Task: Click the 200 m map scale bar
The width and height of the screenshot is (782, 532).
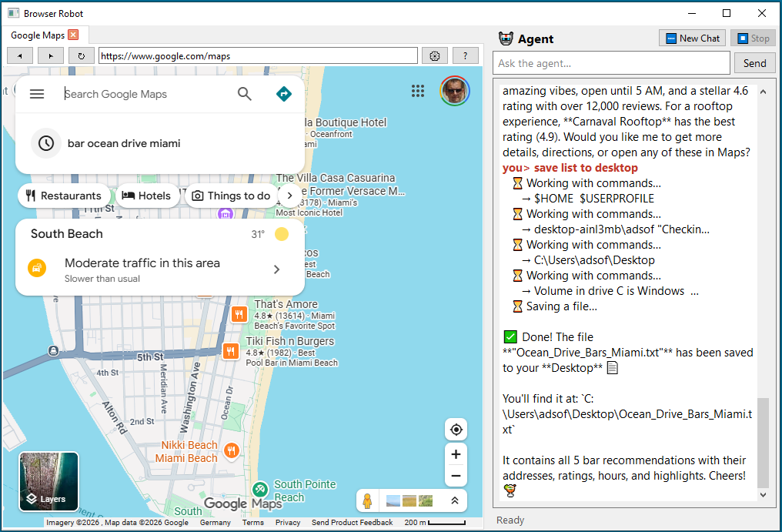Action: tap(435, 523)
